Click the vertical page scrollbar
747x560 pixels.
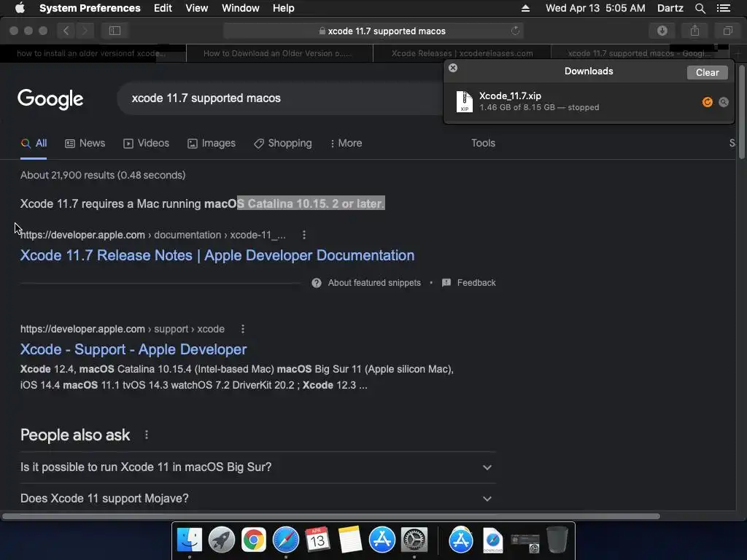tap(742, 112)
